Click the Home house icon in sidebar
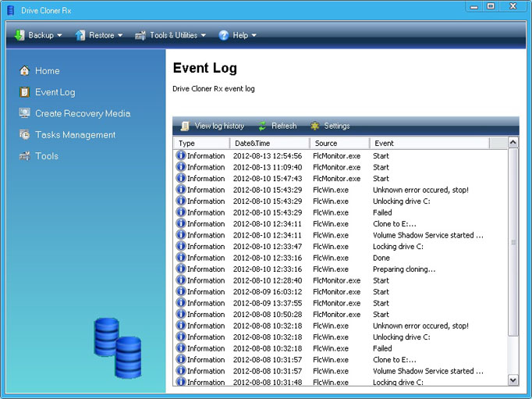The image size is (532, 399). pyautogui.click(x=24, y=70)
